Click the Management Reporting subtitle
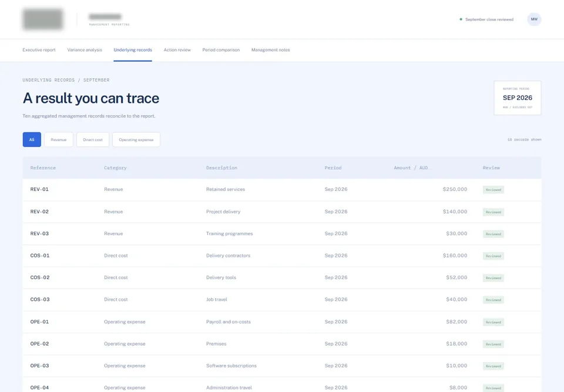This screenshot has height=392, width=564. (109, 25)
